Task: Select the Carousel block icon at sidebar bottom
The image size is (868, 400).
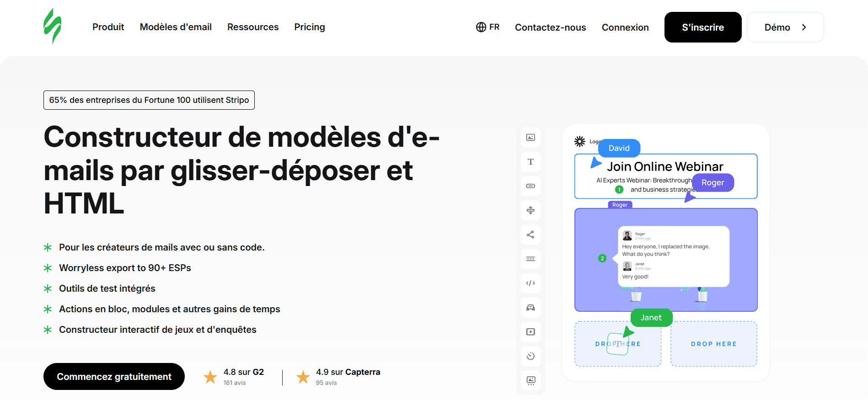Action: (530, 380)
